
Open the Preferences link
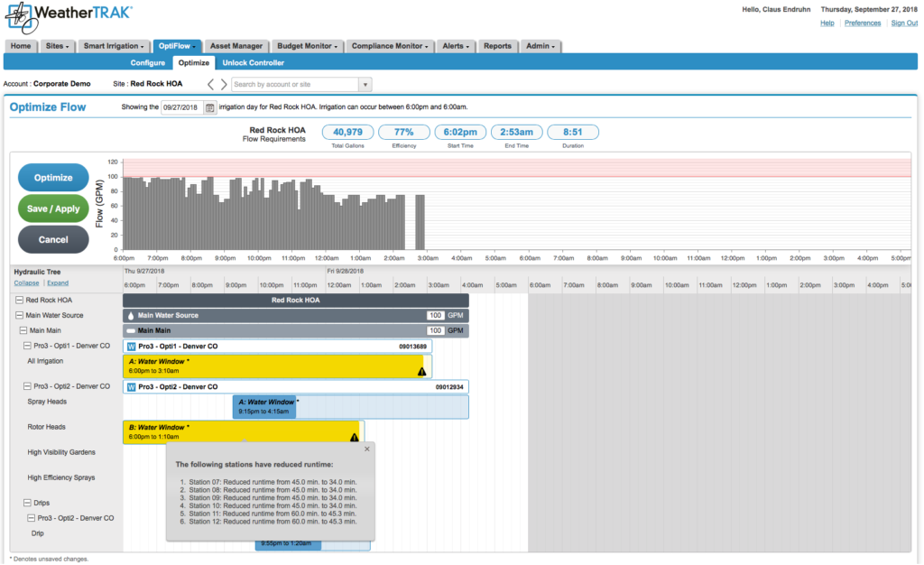[863, 23]
